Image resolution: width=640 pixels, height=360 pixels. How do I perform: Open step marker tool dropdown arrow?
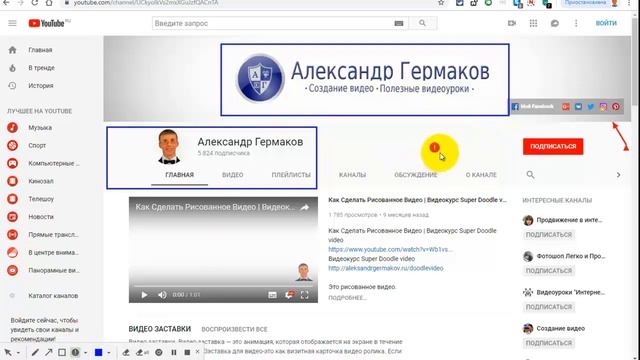pos(85,353)
